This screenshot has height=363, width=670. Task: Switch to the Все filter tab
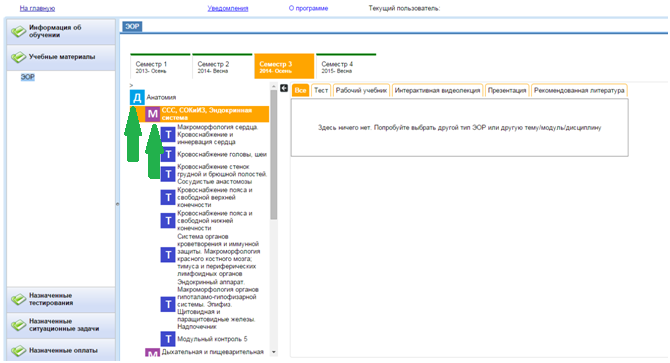click(x=300, y=91)
